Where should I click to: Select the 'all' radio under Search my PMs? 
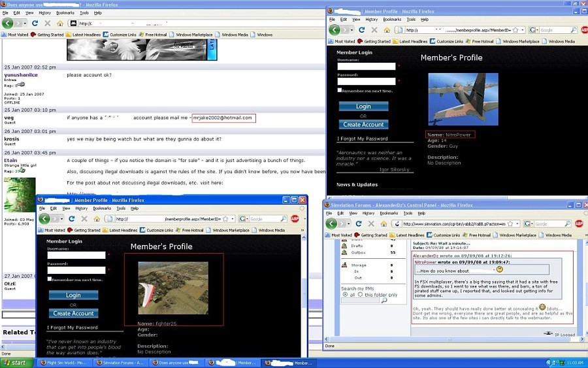pos(345,295)
